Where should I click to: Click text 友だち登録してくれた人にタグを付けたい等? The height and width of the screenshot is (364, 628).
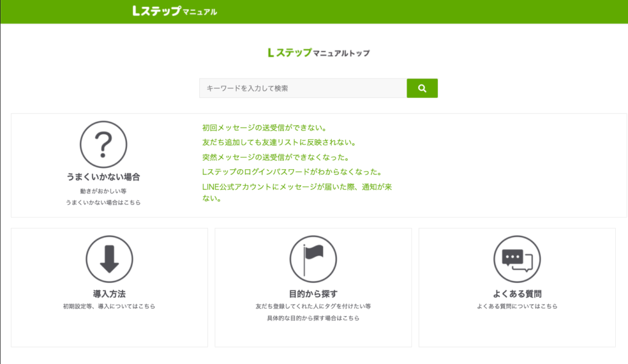click(x=313, y=306)
